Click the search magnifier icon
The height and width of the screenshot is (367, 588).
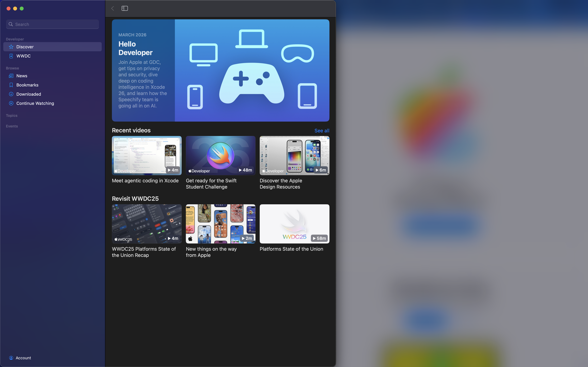(x=11, y=24)
